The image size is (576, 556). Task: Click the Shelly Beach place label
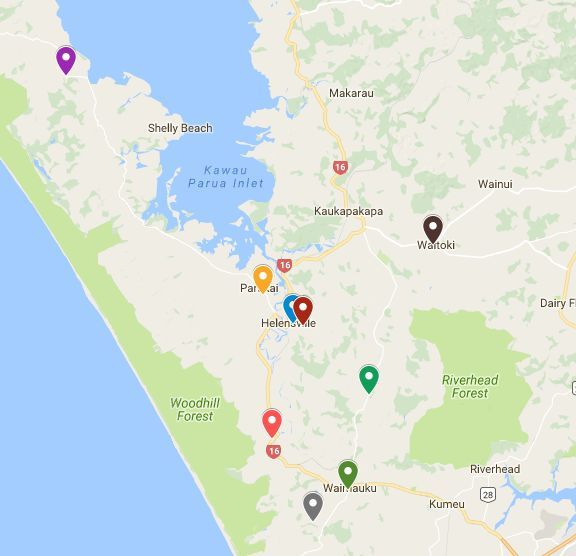(x=180, y=128)
